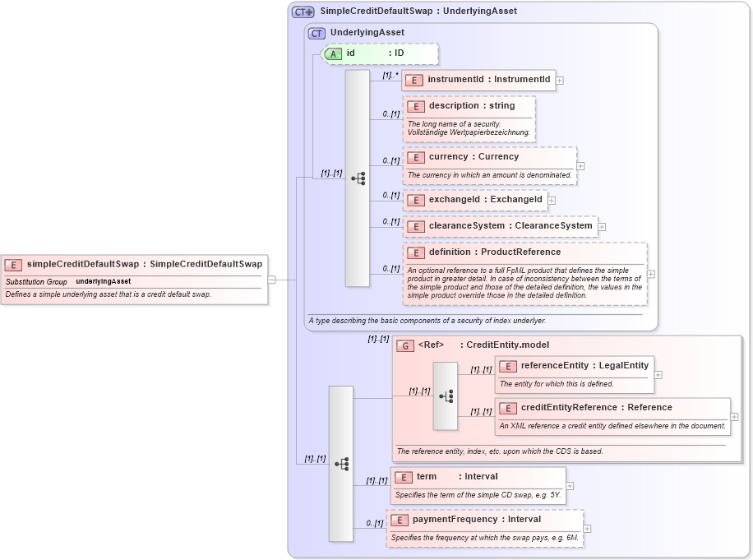
Task: Click the E icon of referenceEntity
Action: pos(507,367)
